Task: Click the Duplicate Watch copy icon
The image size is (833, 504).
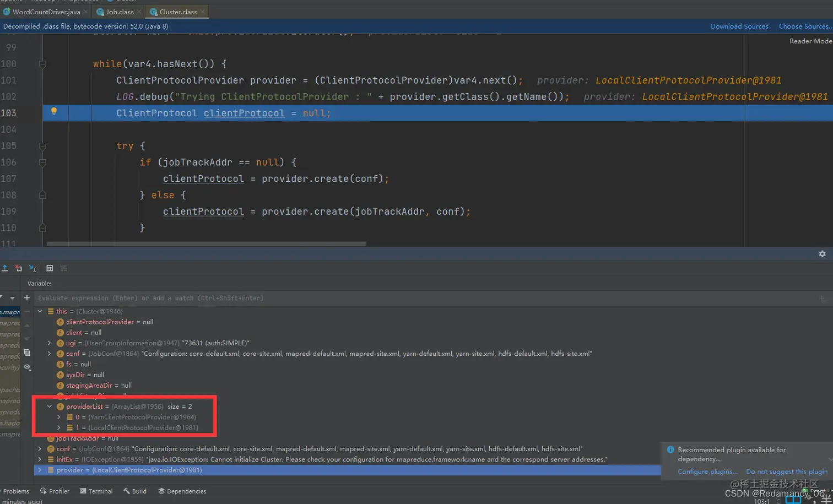Action: click(26, 353)
